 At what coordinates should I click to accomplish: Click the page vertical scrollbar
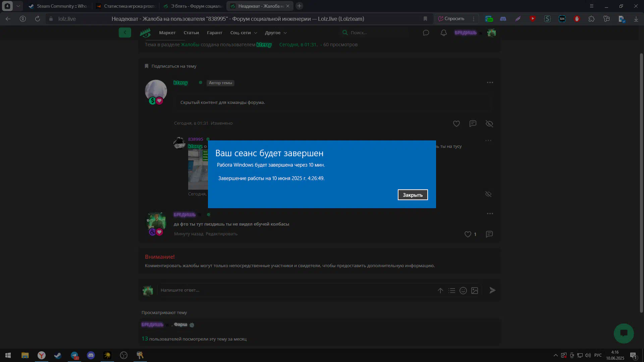pos(641,183)
